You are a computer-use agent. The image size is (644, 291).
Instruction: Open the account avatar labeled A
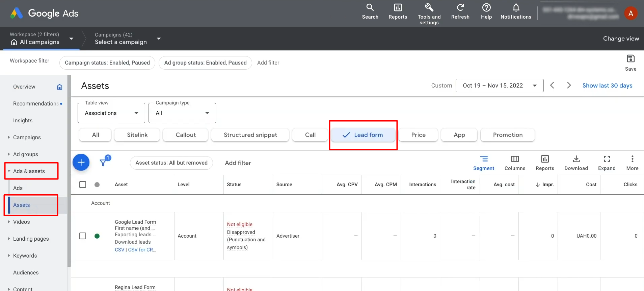pyautogui.click(x=630, y=13)
